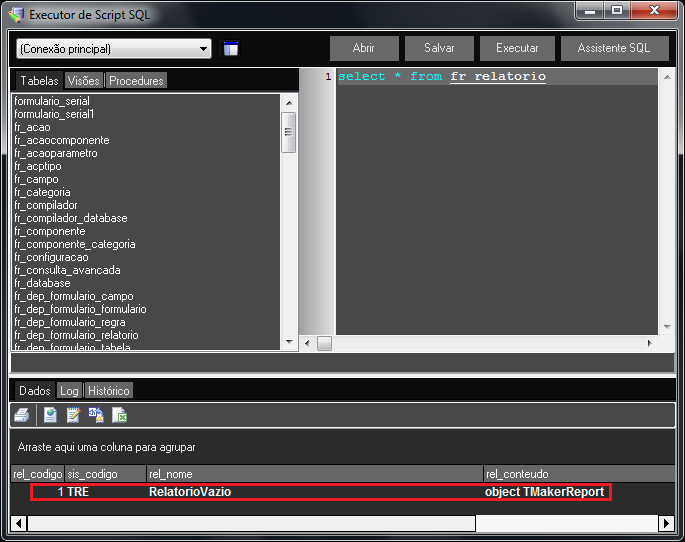Click the export to HTML icon

pos(50,415)
